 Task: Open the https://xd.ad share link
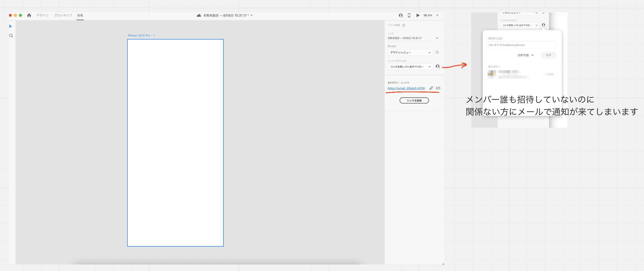[x=406, y=88]
